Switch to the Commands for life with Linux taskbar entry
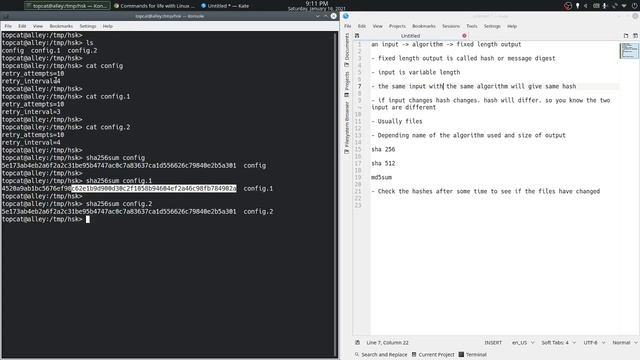The width and height of the screenshot is (640, 360). (154, 6)
